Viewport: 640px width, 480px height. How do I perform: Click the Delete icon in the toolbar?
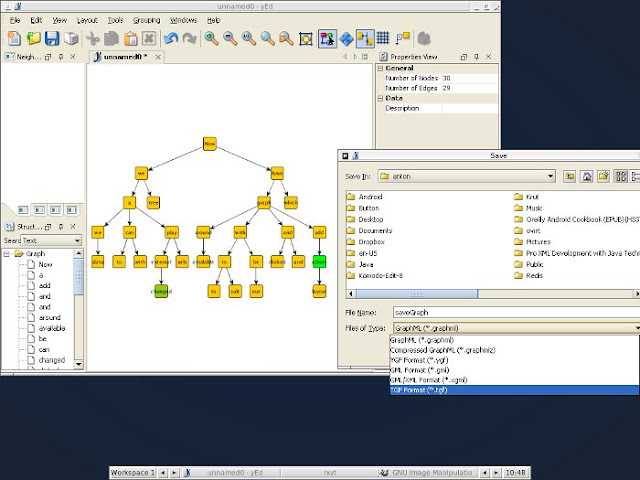[x=149, y=39]
